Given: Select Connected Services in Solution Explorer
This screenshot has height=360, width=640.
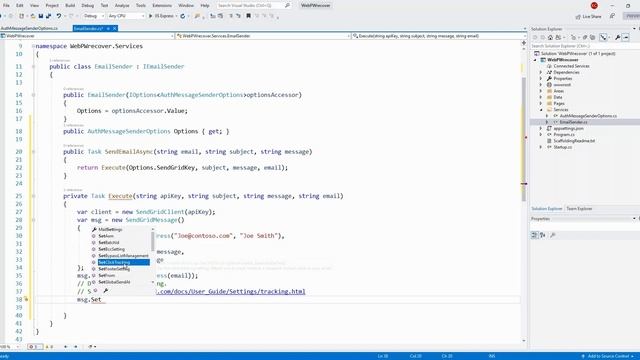Looking at the screenshot, I should (571, 66).
